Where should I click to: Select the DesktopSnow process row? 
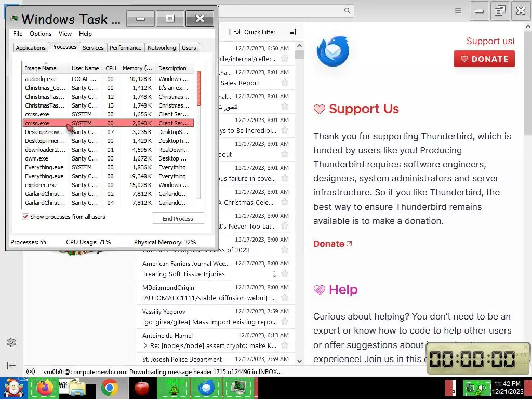108,132
